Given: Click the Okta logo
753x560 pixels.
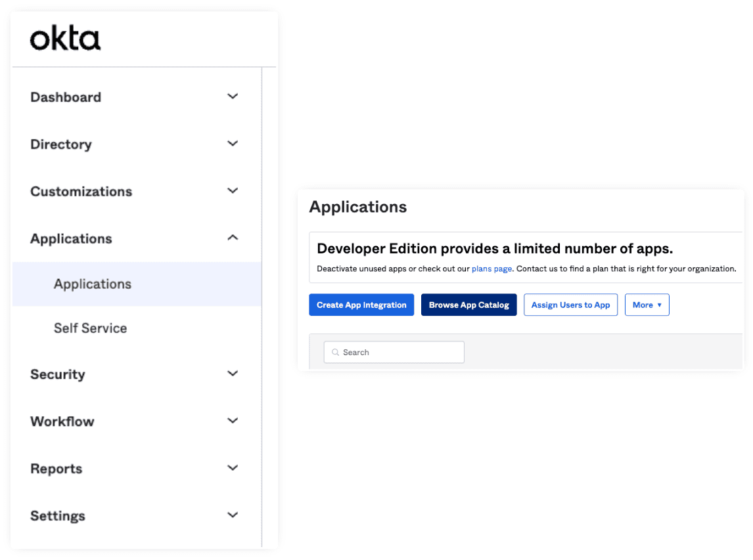Looking at the screenshot, I should click(65, 39).
